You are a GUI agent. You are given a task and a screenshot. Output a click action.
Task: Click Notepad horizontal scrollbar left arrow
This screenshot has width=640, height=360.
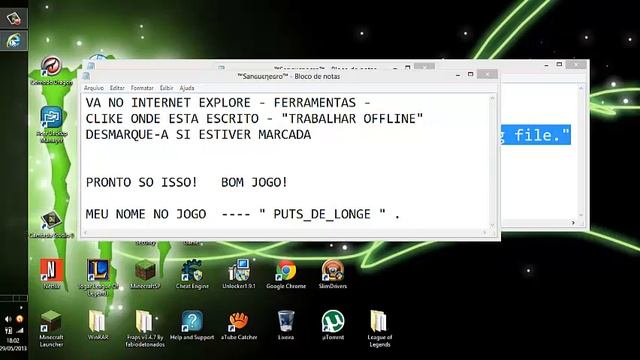[x=85, y=233]
